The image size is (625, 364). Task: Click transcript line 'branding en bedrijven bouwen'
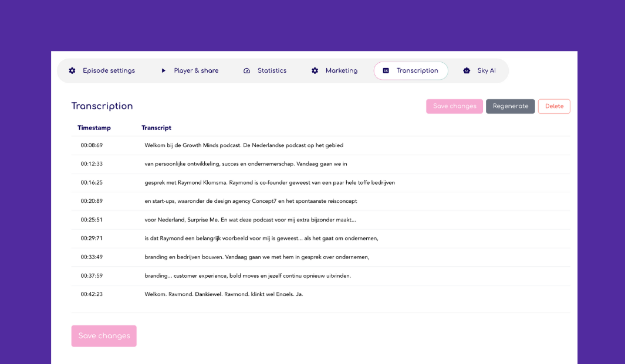pos(257,257)
